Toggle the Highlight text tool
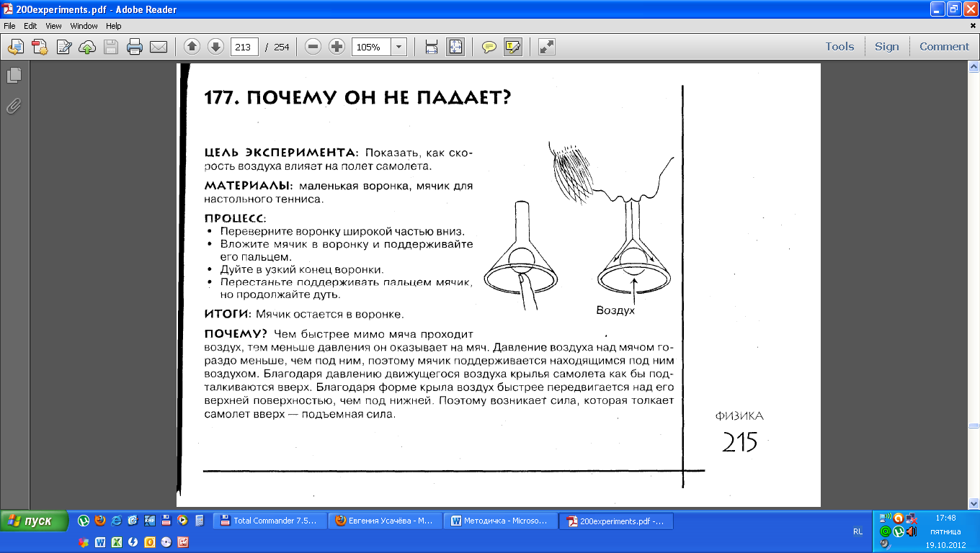This screenshot has height=553, width=980. click(x=512, y=47)
